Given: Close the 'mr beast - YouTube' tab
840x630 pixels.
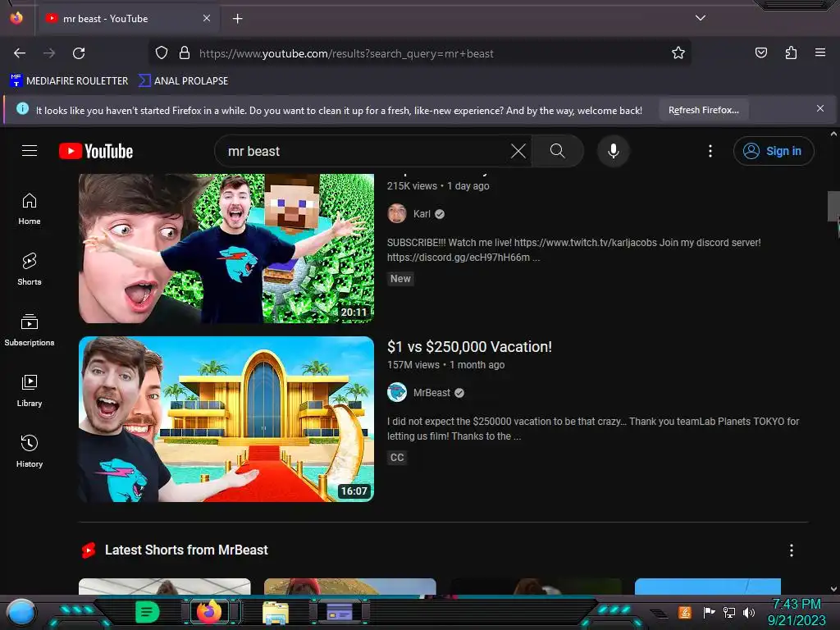Looking at the screenshot, I should (207, 18).
